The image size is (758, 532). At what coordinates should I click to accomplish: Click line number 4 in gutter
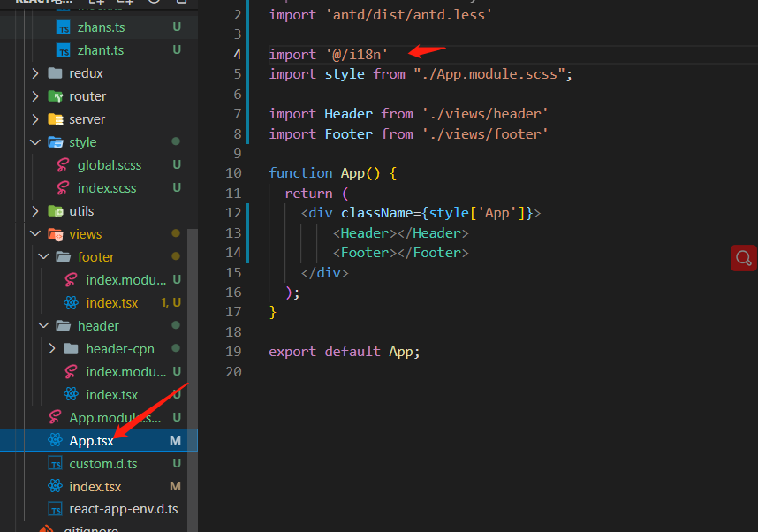pos(238,55)
